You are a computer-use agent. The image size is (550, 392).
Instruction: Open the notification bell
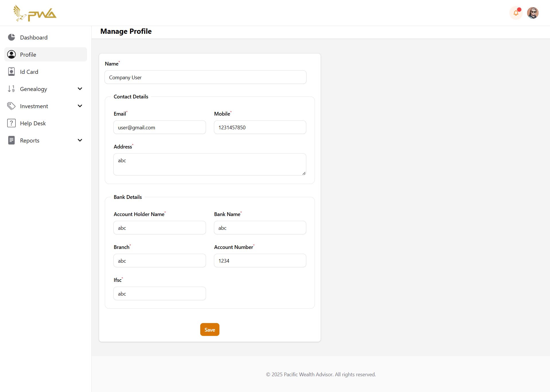point(516,13)
